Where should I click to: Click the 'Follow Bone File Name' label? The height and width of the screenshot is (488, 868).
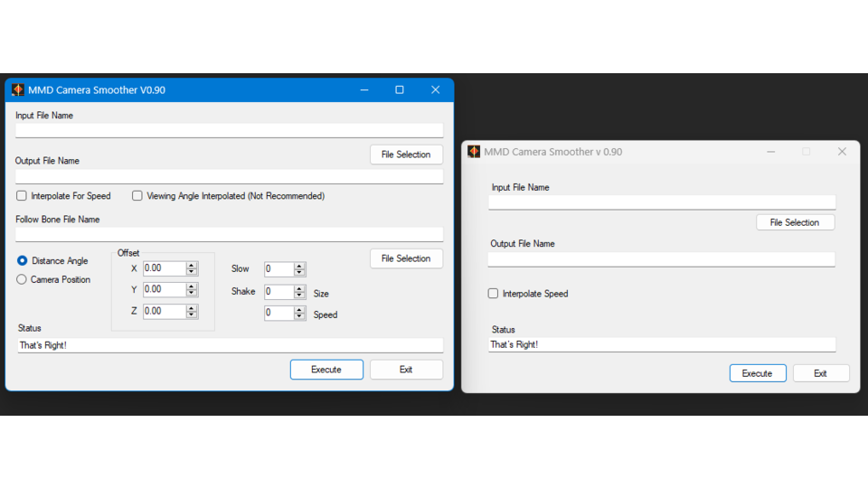(58, 220)
